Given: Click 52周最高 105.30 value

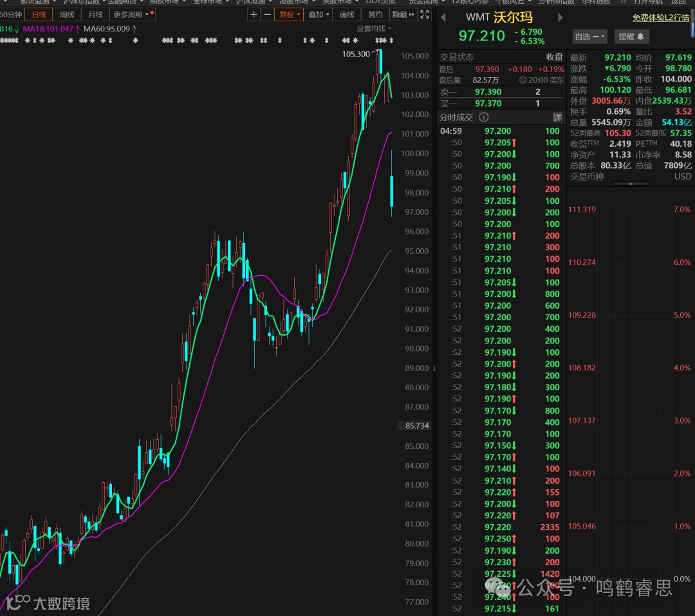Looking at the screenshot, I should click(618, 133).
